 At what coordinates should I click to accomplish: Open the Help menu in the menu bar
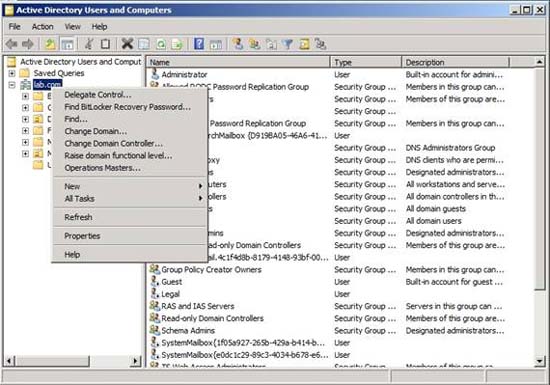[x=99, y=27]
